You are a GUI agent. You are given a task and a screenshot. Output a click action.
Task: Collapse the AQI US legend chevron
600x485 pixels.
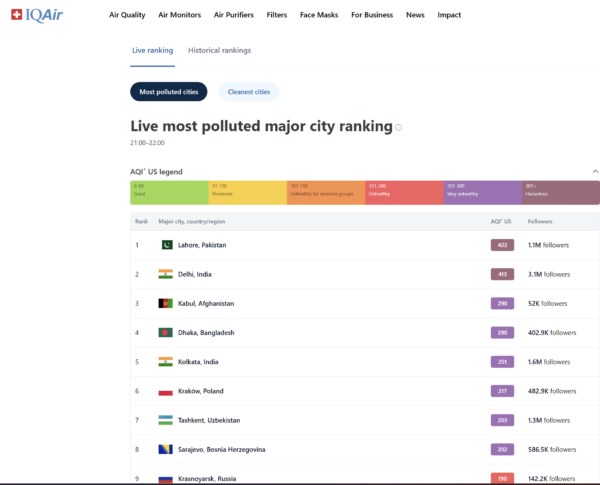595,172
